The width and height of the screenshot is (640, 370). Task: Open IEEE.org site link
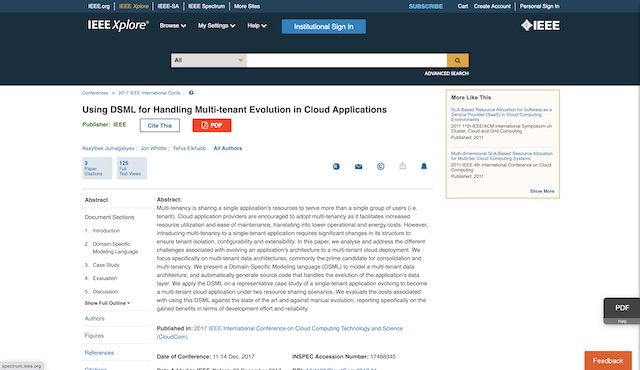coord(99,6)
